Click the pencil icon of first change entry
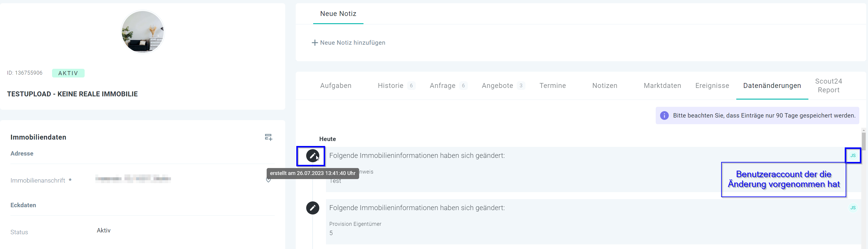 (312, 156)
